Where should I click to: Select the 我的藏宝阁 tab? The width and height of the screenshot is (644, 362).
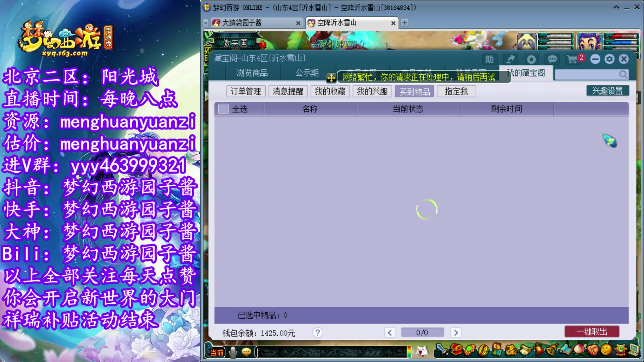tap(526, 73)
